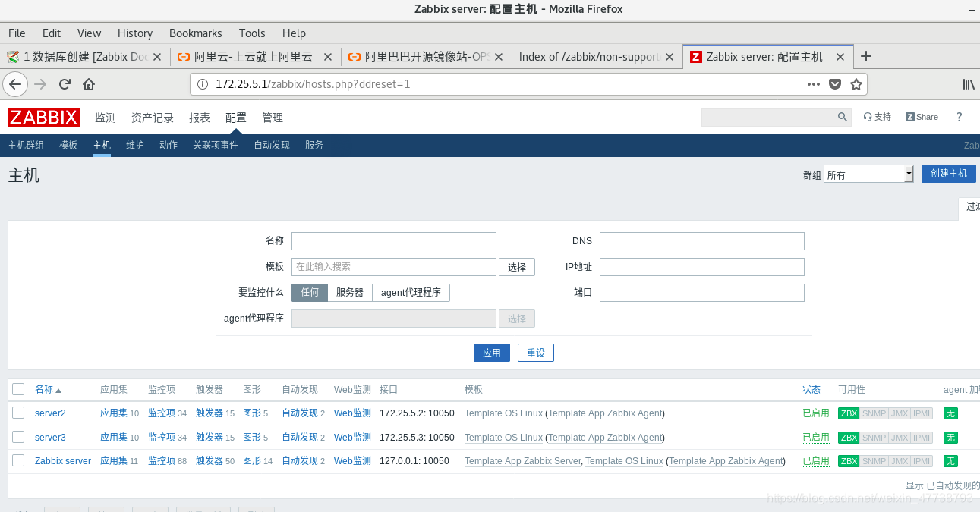This screenshot has width=980, height=512.
Task: Open the Zabbix Share link
Action: (922, 117)
